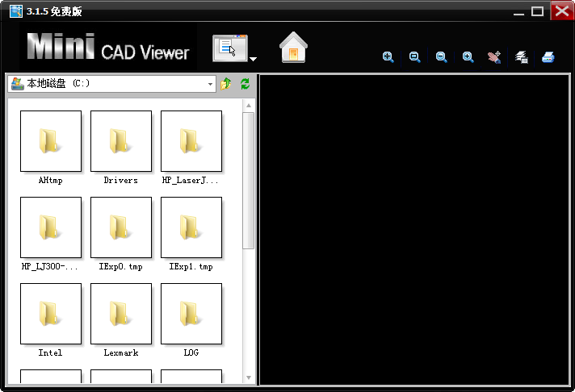The height and width of the screenshot is (392, 575).
Task: Select the IExp1.tmp folder thumbnail
Action: pyautogui.click(x=191, y=227)
